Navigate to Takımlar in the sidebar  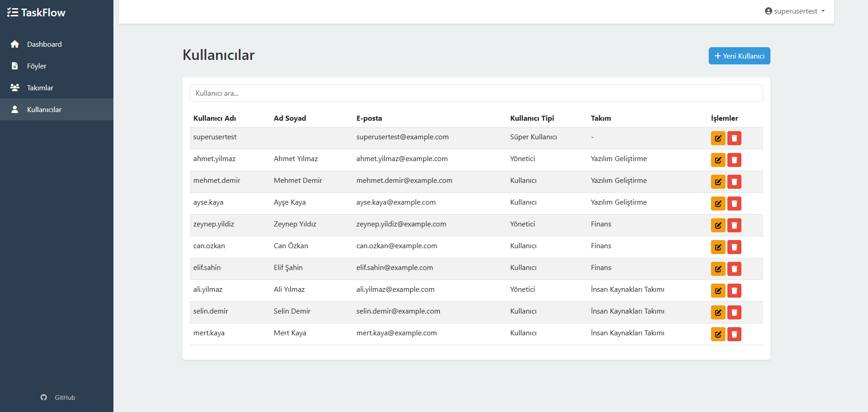[40, 88]
